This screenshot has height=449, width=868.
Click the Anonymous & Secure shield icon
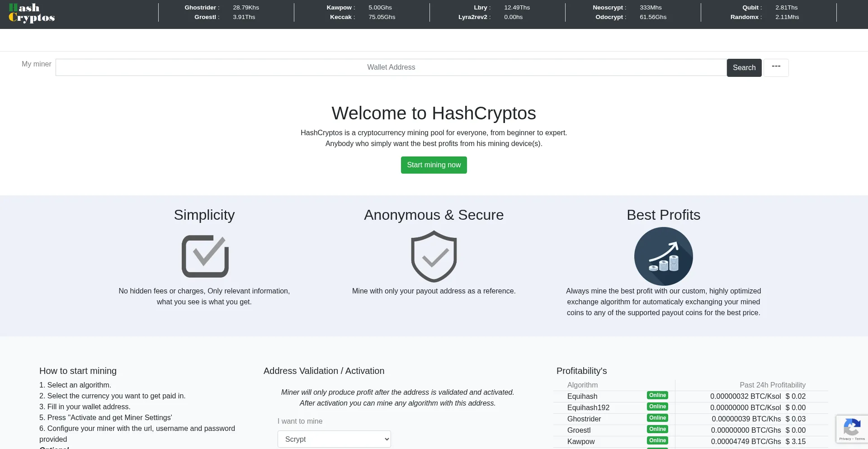point(434,256)
